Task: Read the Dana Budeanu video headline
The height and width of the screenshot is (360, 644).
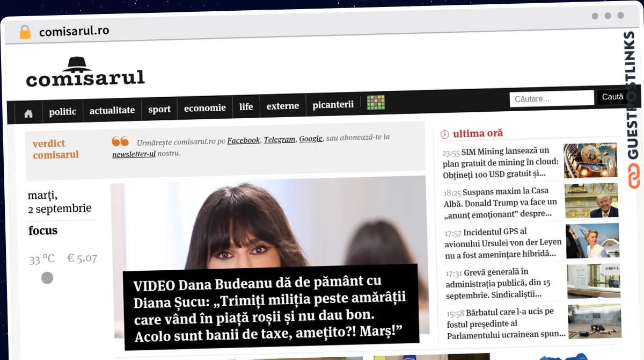Action: (270, 307)
